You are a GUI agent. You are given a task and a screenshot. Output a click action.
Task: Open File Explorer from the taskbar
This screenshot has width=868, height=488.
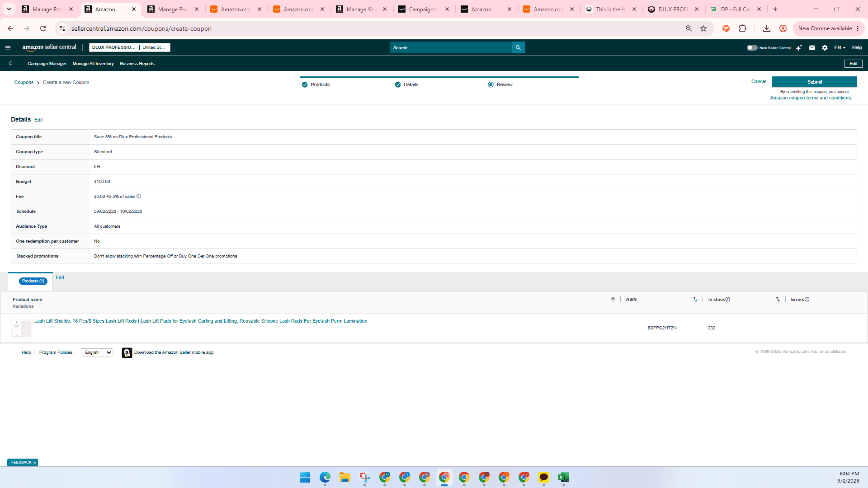click(345, 477)
